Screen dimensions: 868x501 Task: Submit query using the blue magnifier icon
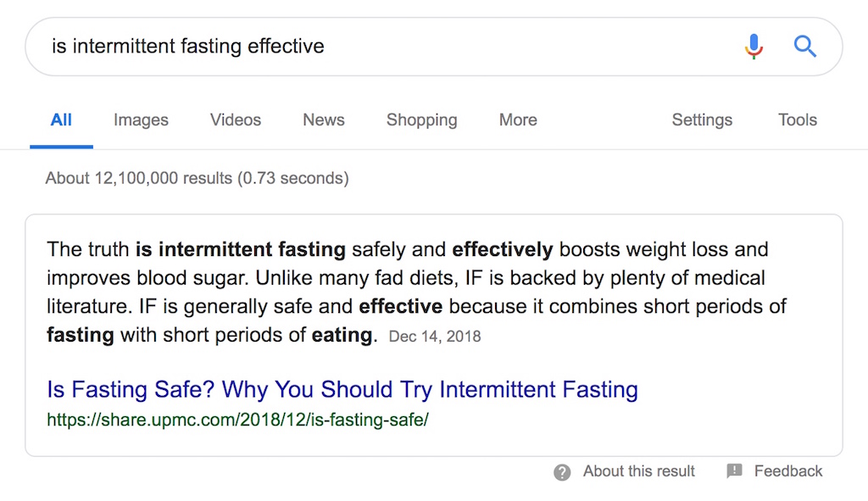click(x=805, y=46)
